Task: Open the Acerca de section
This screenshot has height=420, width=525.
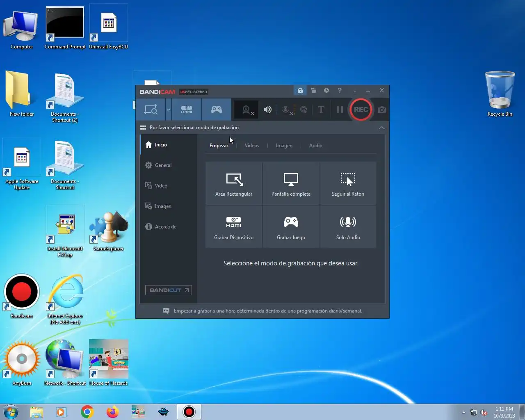Action: pyautogui.click(x=169, y=227)
